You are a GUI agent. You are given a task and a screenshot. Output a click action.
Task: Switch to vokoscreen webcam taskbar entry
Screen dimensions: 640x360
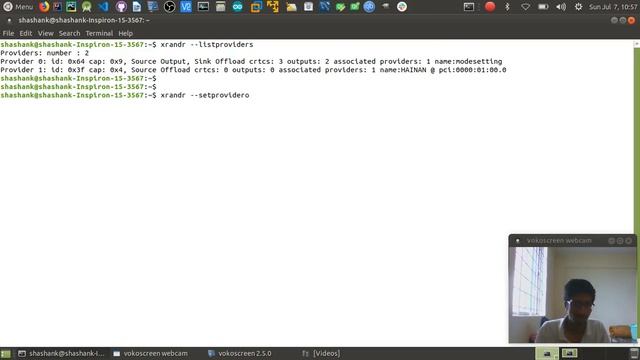(151, 353)
